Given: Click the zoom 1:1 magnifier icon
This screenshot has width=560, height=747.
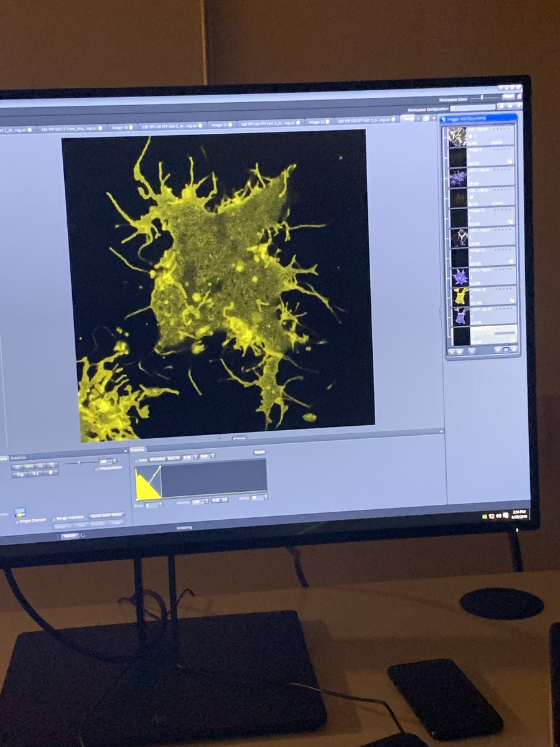Looking at the screenshot, I should click(35, 474).
